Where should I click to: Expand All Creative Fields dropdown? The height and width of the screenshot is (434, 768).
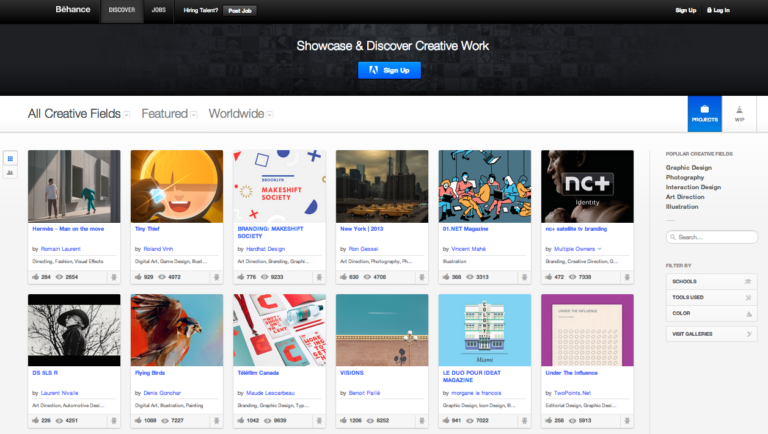coord(127,115)
